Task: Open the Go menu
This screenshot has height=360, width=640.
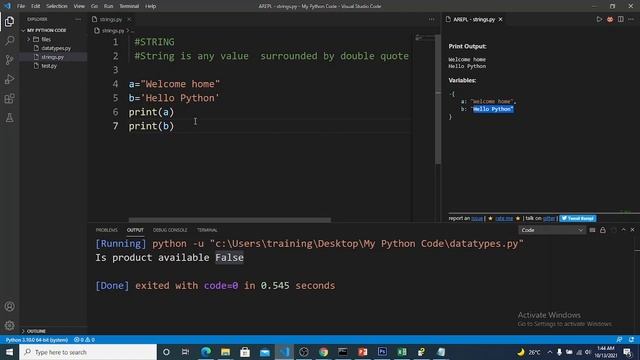Action: (x=94, y=6)
